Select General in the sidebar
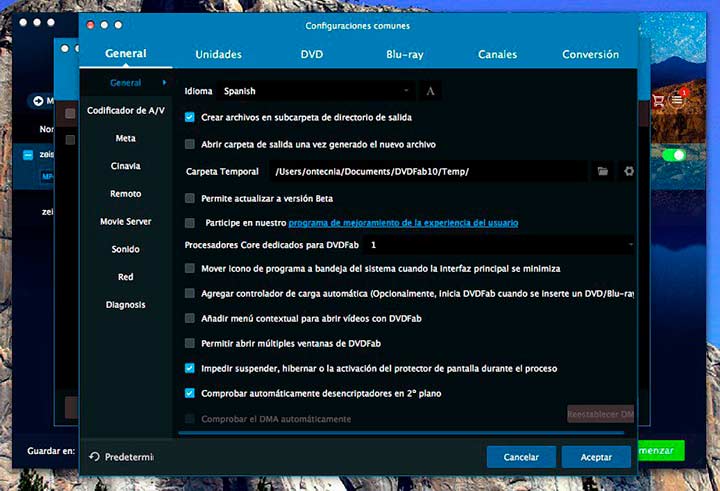720x491 pixels. point(125,83)
